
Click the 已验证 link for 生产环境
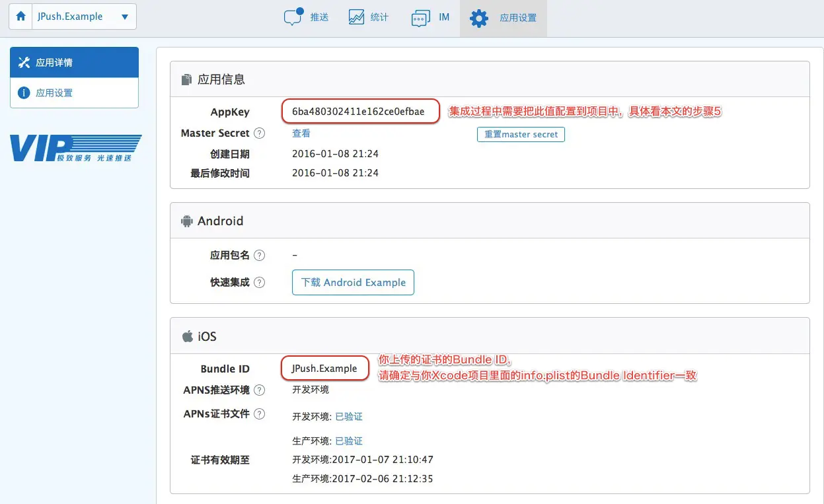349,441
